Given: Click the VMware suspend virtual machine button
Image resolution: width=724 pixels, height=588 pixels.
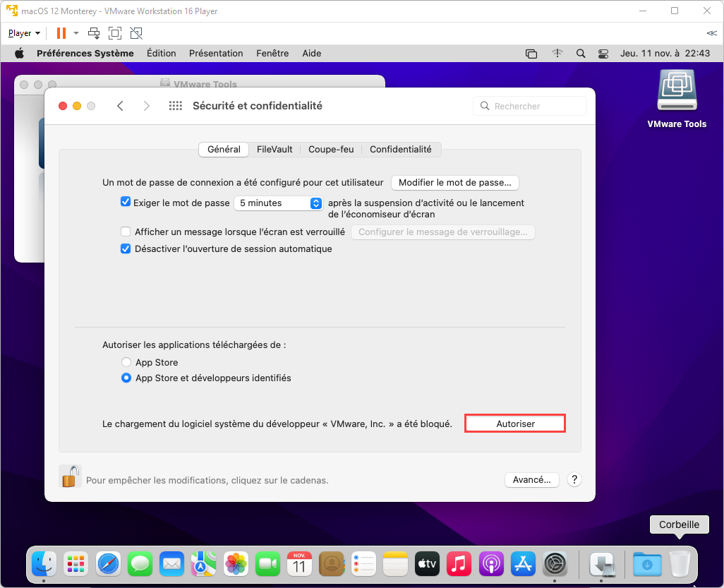Looking at the screenshot, I should [60, 32].
